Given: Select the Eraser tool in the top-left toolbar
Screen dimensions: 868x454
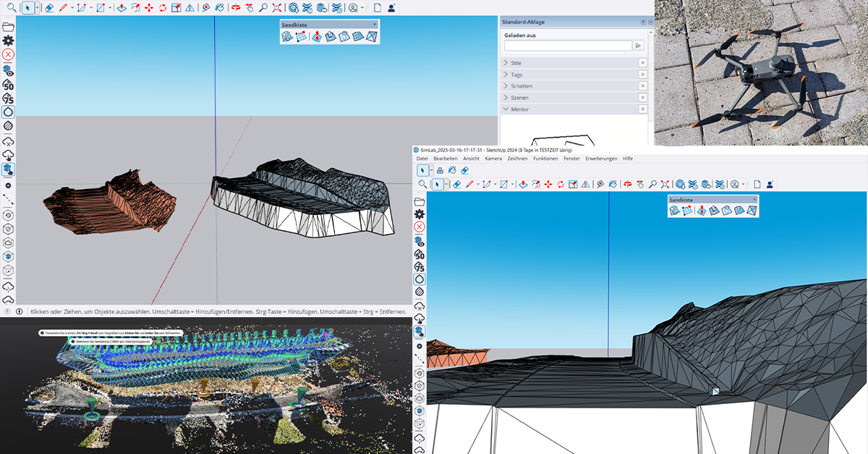Looking at the screenshot, I should tap(48, 8).
